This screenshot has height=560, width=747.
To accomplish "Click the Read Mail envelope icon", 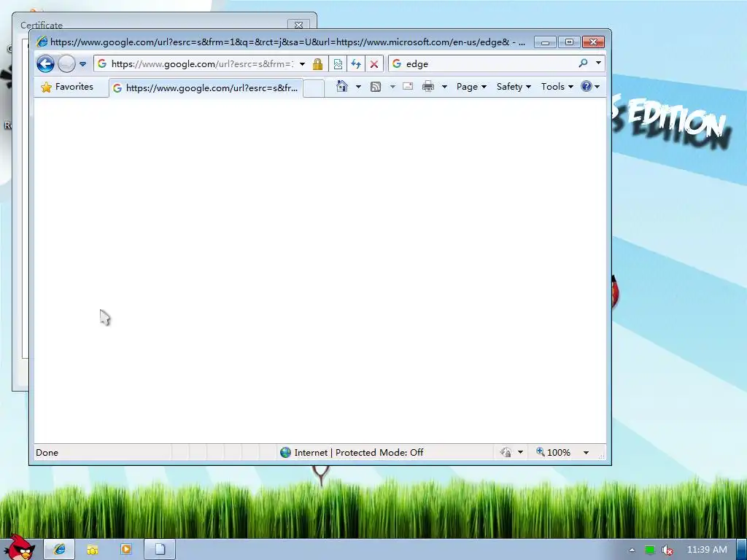I will click(x=408, y=86).
